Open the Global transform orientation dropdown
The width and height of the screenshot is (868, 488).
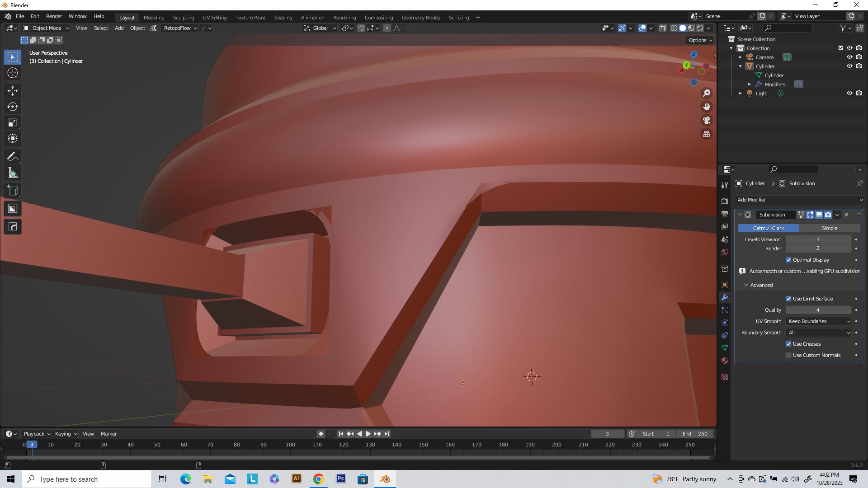(x=320, y=28)
